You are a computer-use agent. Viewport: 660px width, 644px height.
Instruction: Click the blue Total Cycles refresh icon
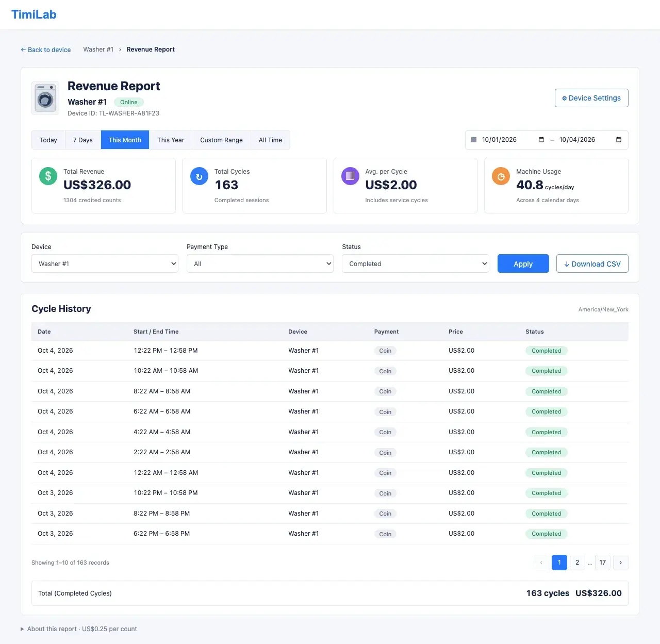pyautogui.click(x=199, y=176)
